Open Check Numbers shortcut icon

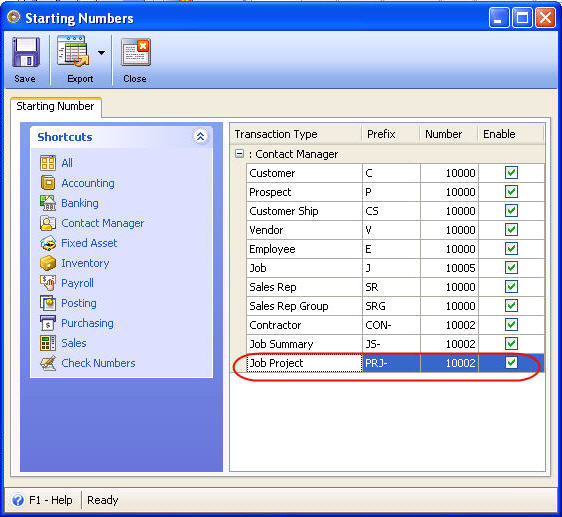(x=48, y=363)
